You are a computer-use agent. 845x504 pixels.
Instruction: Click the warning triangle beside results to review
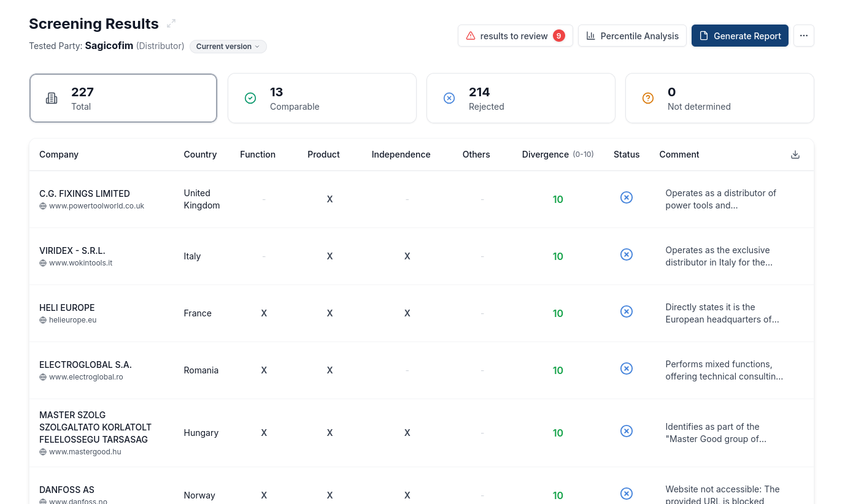(x=471, y=36)
